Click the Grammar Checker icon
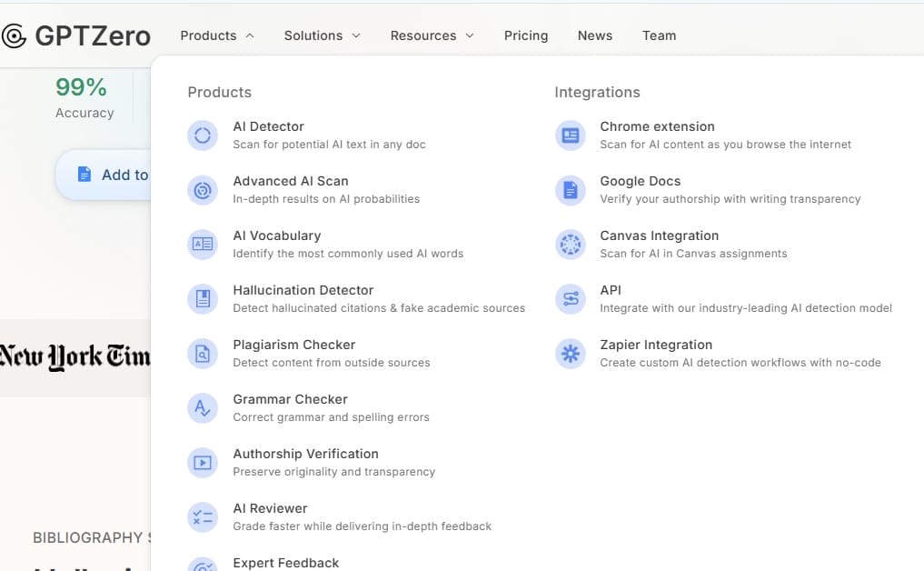Image resolution: width=924 pixels, height=571 pixels. 202,408
